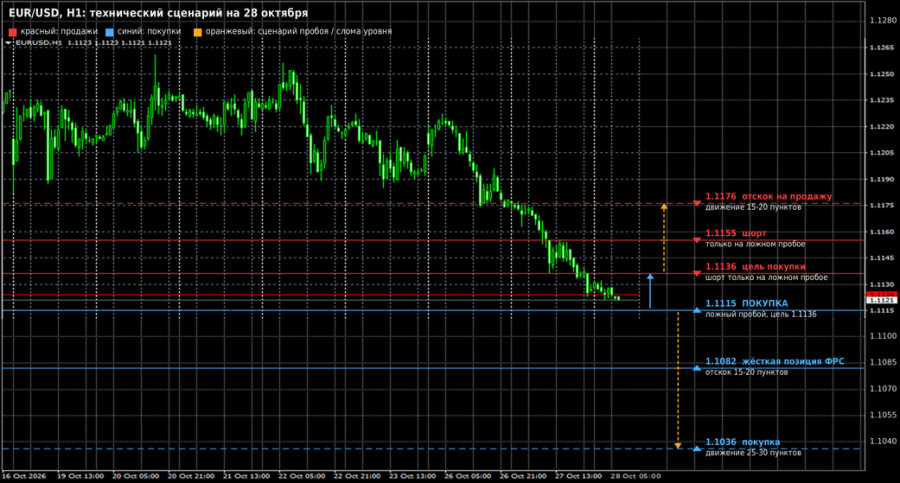900x483 pixels.
Task: Click the note "отскок 15-20 пунктов"
Action: pyautogui.click(x=747, y=372)
